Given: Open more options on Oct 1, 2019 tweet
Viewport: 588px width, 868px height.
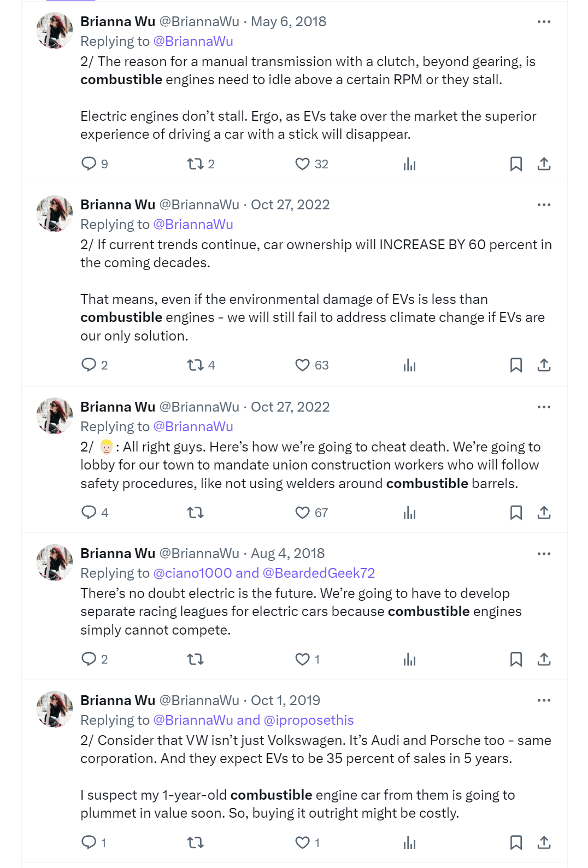Looking at the screenshot, I should click(x=544, y=700).
